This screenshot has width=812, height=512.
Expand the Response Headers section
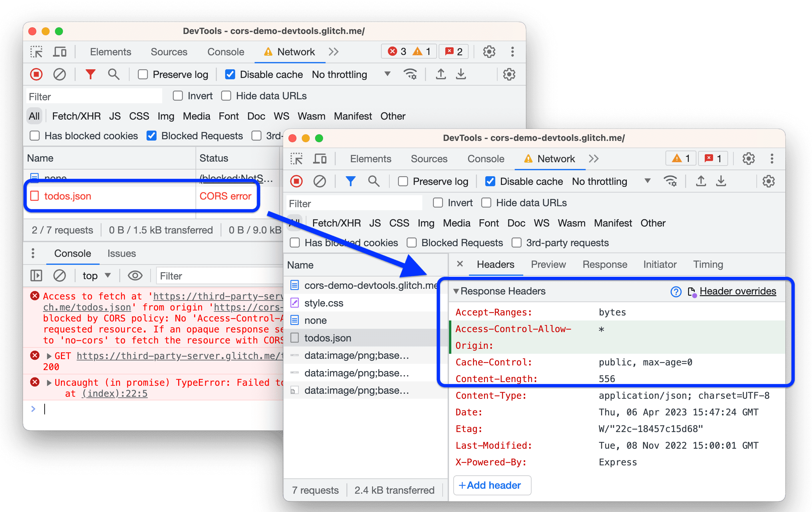[x=457, y=291]
